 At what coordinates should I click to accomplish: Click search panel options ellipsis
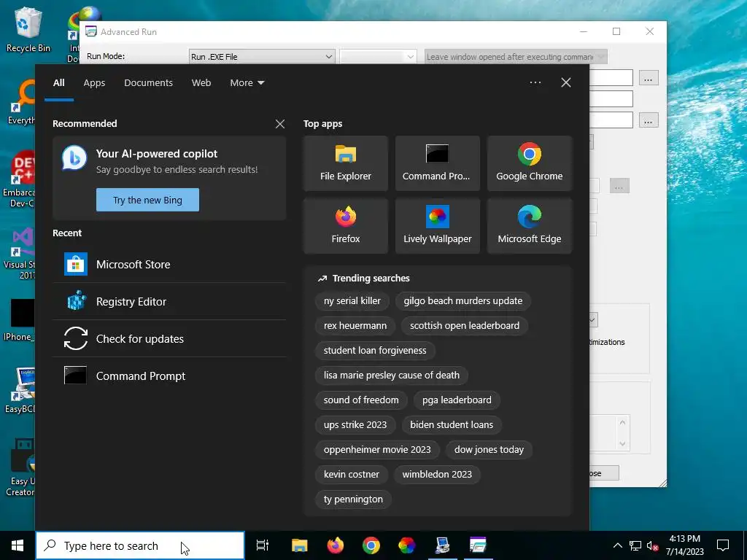tap(535, 82)
